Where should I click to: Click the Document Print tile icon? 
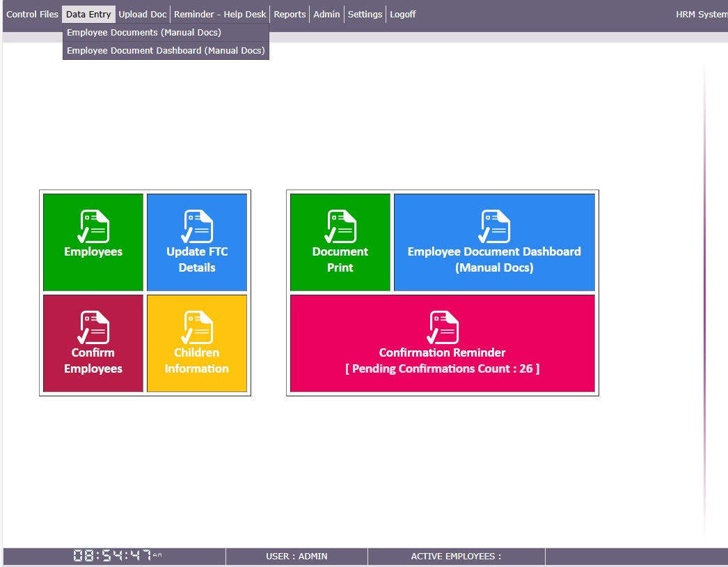(x=340, y=226)
